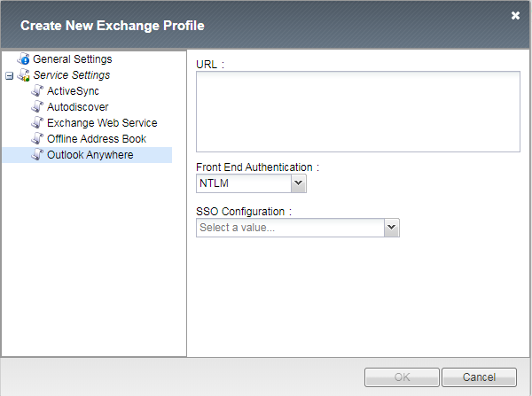Click the Service Settings node icon
The height and width of the screenshot is (396, 532).
coord(23,75)
